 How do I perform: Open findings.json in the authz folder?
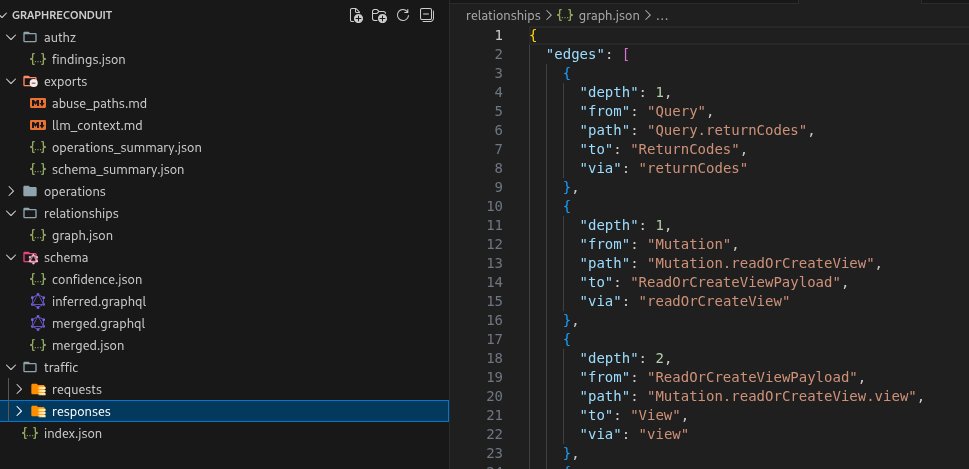tap(88, 59)
